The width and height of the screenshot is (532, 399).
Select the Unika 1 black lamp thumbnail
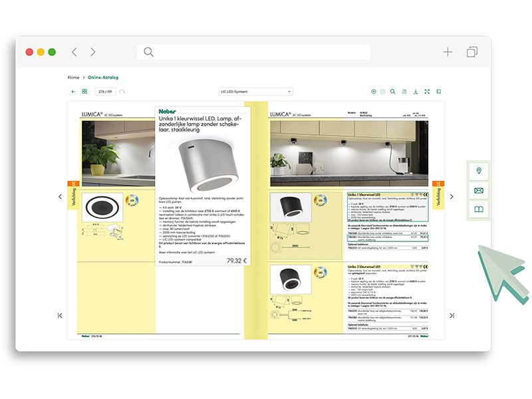click(x=291, y=207)
